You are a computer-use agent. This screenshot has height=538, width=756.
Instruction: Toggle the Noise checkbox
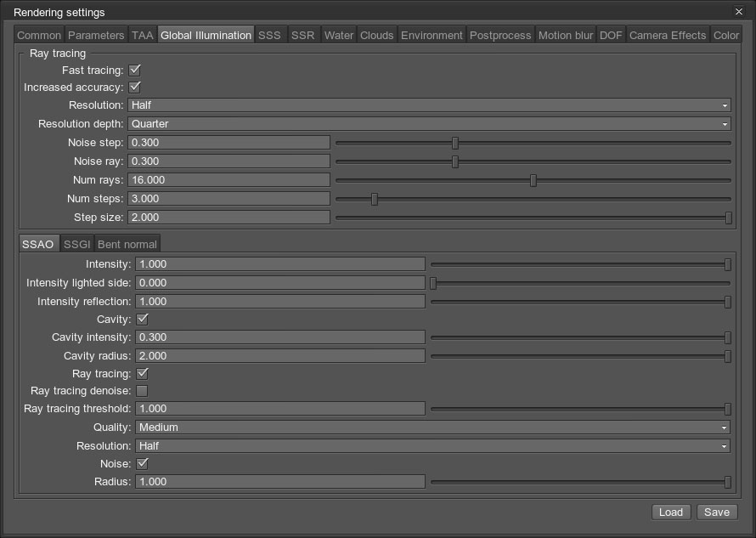142,464
